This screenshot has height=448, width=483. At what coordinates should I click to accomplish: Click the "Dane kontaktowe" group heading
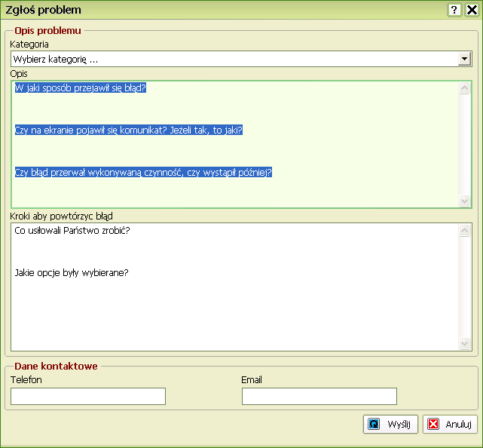56,366
